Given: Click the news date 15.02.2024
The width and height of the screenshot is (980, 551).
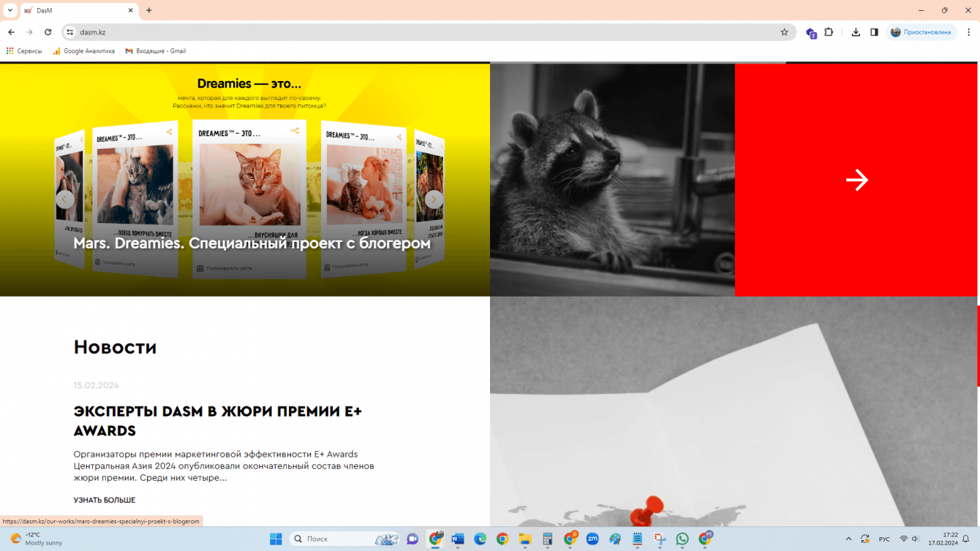Looking at the screenshot, I should pyautogui.click(x=96, y=385).
